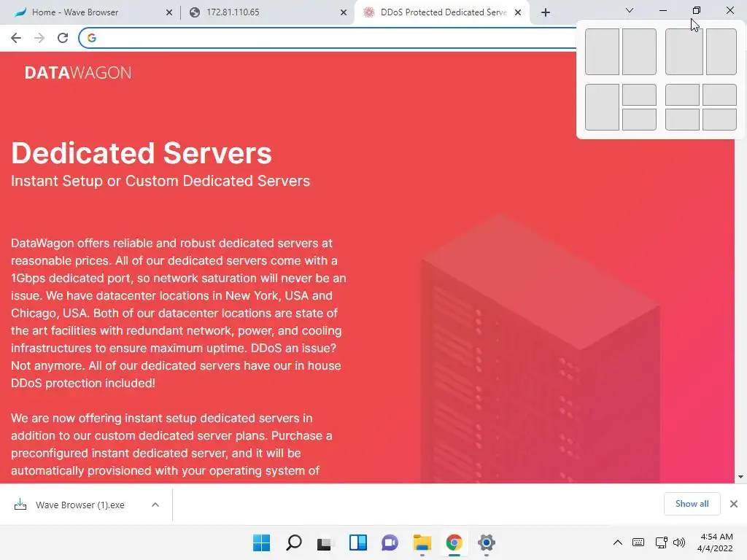Open File Explorer from the taskbar
The width and height of the screenshot is (747, 560).
pos(422,542)
